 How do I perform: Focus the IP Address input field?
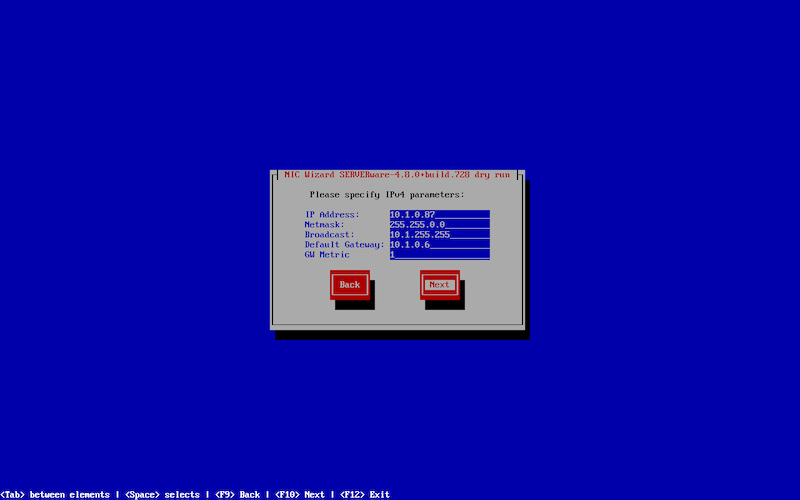pos(439,214)
